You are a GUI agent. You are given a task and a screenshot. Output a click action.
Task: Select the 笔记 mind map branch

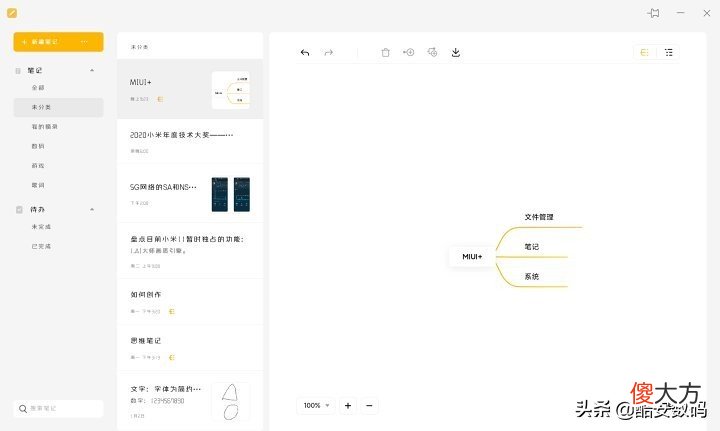pos(532,247)
